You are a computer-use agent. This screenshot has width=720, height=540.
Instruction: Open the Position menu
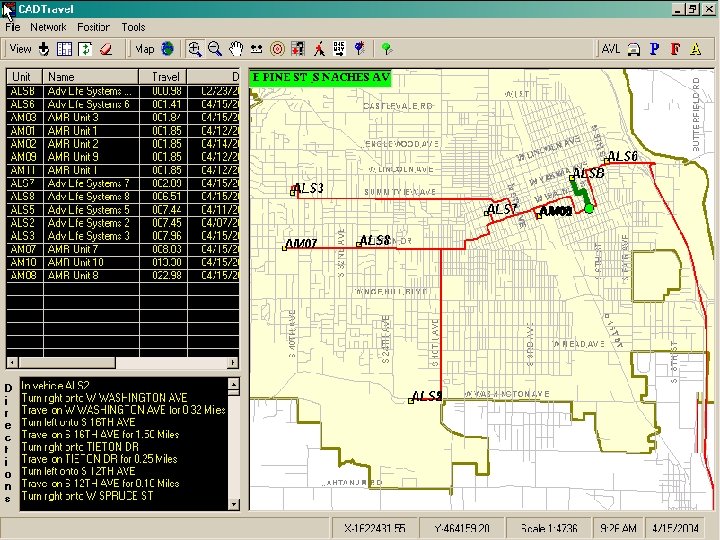(93, 27)
